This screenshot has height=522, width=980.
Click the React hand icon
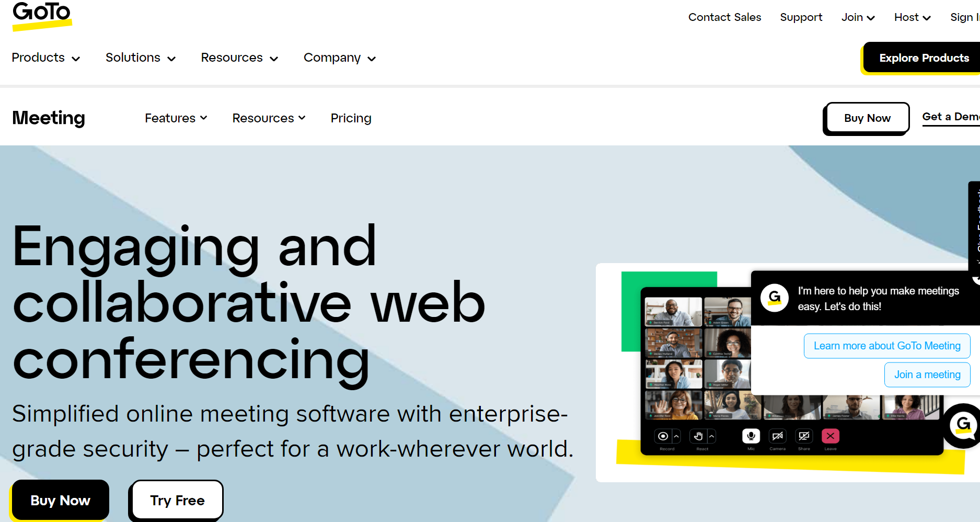[x=698, y=436]
